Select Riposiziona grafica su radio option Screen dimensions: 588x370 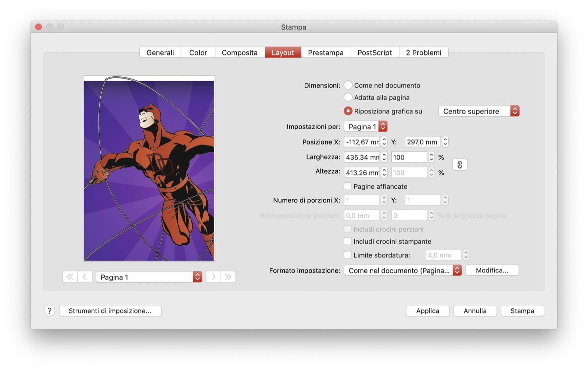coord(348,111)
